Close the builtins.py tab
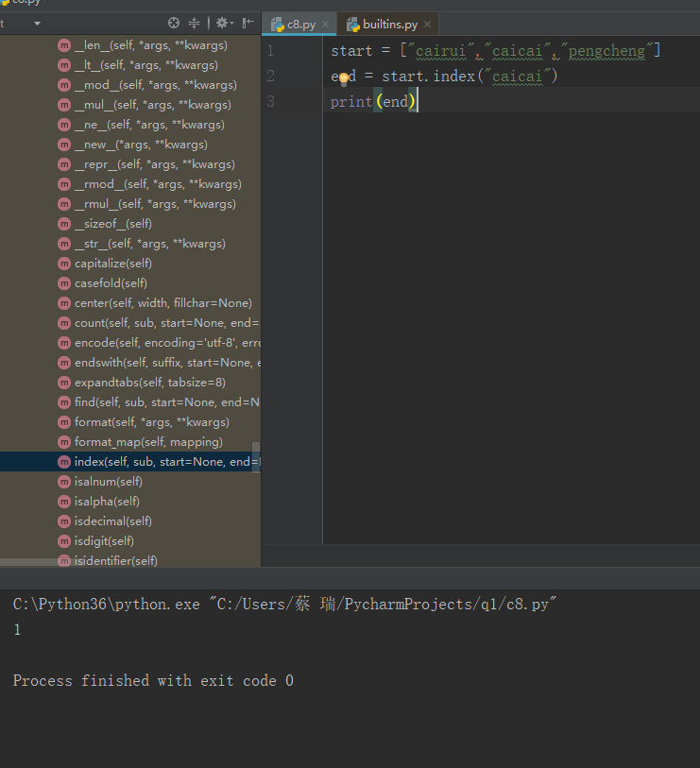Screen dimensions: 700x768 pos(427,24)
